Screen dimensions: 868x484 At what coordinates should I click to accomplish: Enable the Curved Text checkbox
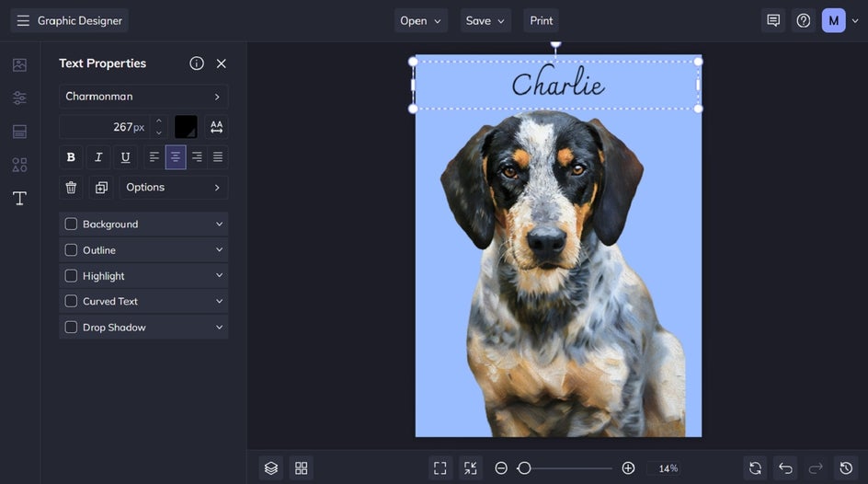tap(71, 301)
